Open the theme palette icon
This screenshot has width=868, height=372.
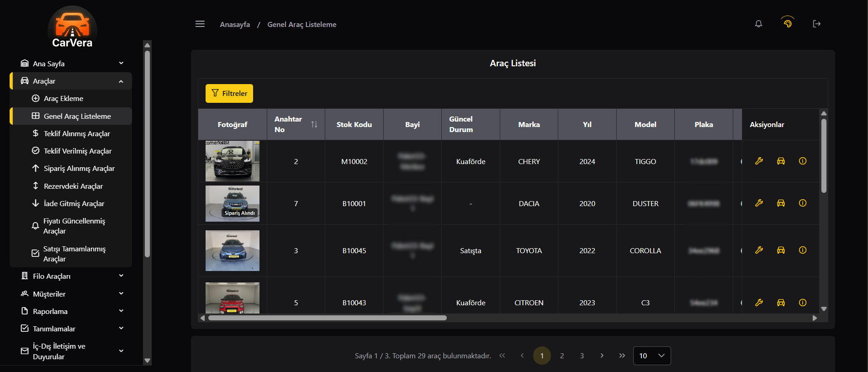point(788,23)
